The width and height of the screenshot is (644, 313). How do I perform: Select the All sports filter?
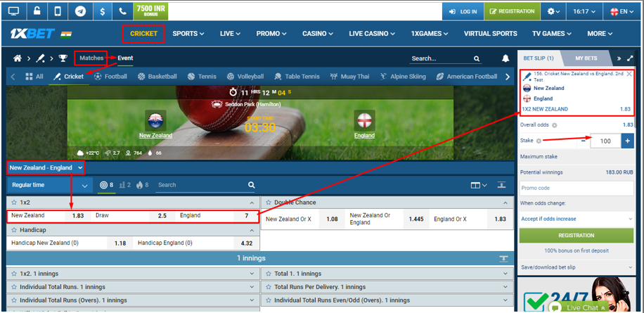click(x=34, y=77)
